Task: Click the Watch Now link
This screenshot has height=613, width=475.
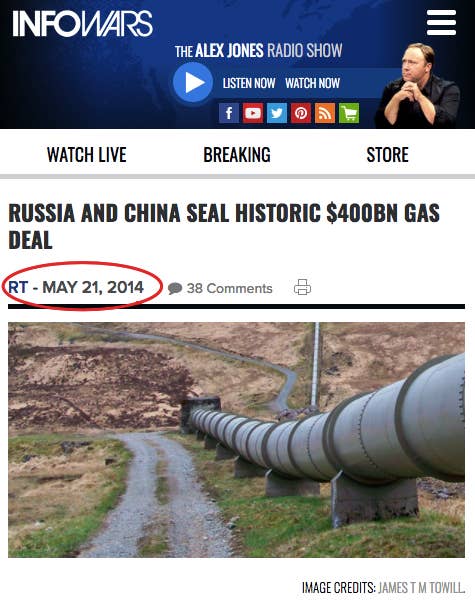Action: (312, 83)
